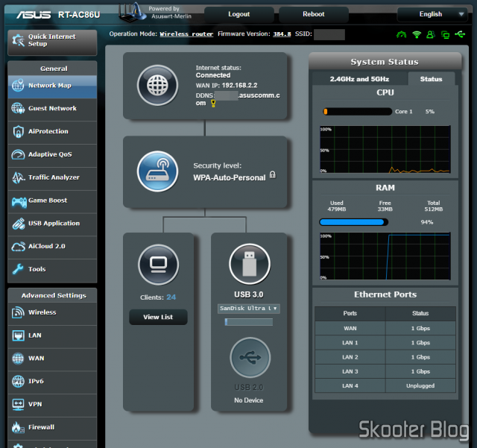The image size is (477, 448).
Task: Click the Tools wrench icon
Action: [18, 269]
